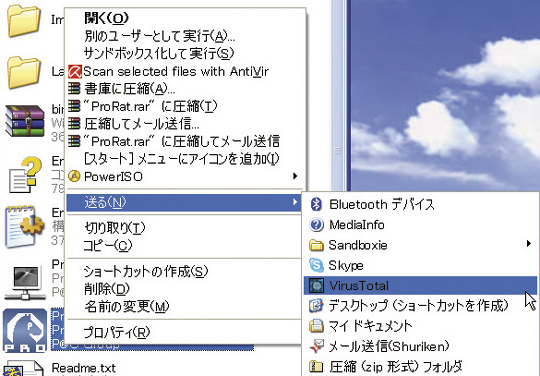Choose Scan selected files with AntiVir
Viewport: 540px width, 376px height.
185,72
